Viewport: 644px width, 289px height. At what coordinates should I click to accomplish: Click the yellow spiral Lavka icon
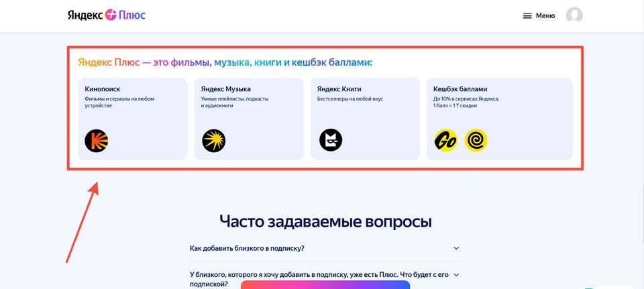tap(476, 140)
